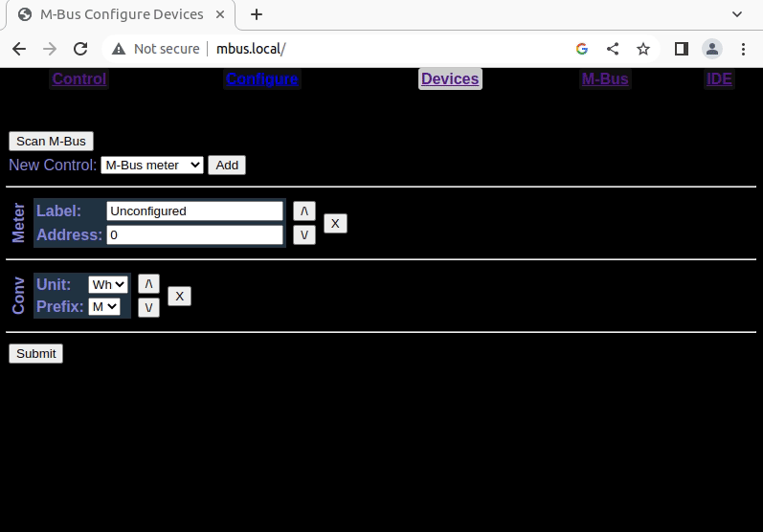Click the vertical Meter label

18,223
